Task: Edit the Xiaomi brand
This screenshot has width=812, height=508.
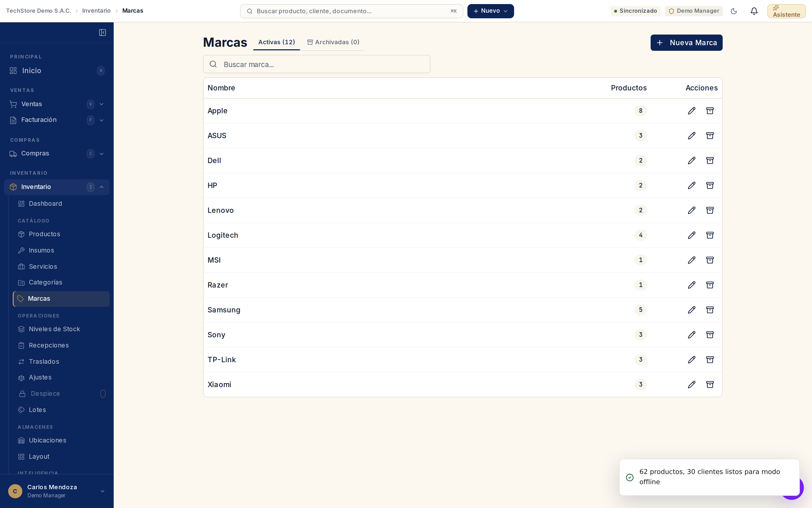Action: click(x=691, y=384)
